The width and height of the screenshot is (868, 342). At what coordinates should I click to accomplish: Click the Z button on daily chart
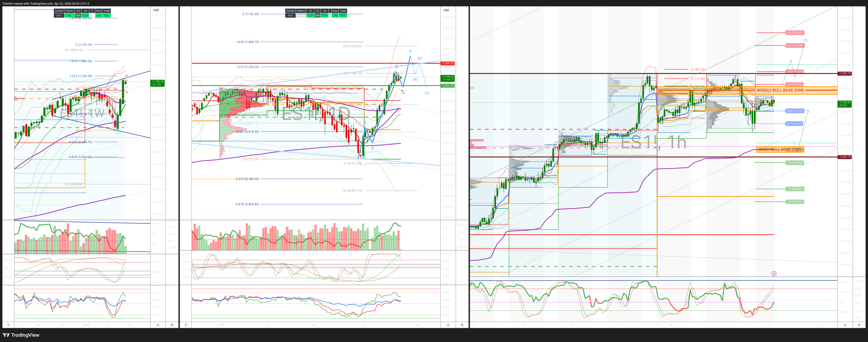click(186, 325)
